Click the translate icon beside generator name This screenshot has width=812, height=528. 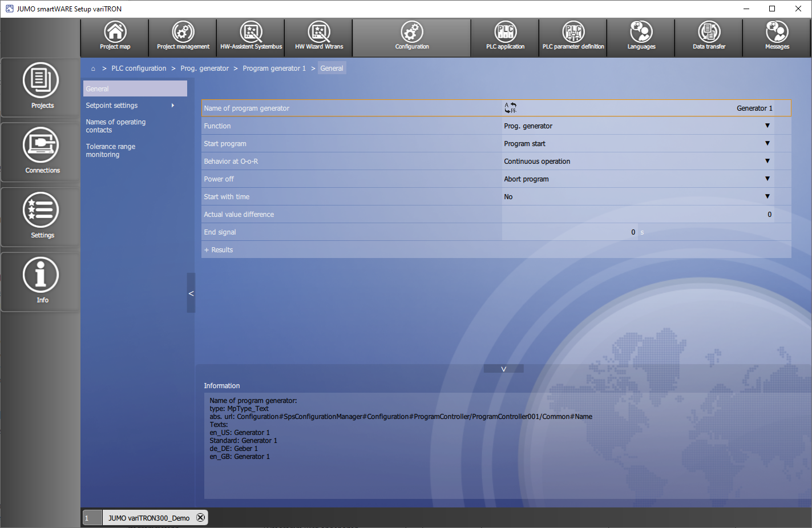coord(510,108)
